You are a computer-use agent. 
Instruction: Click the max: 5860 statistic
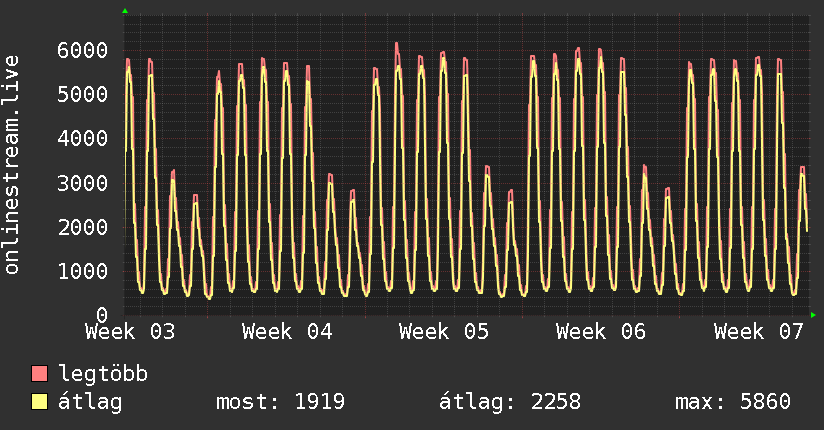(x=733, y=402)
